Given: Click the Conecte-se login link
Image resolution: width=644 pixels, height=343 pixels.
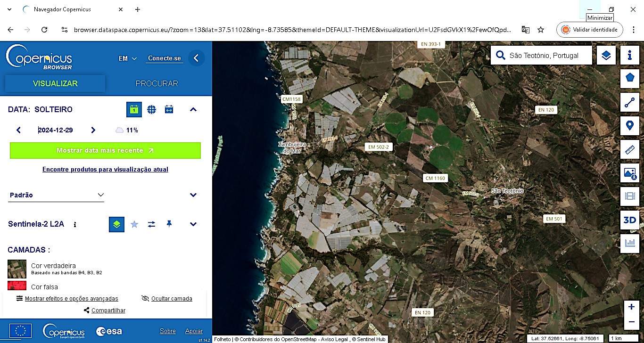Looking at the screenshot, I should coord(165,58).
